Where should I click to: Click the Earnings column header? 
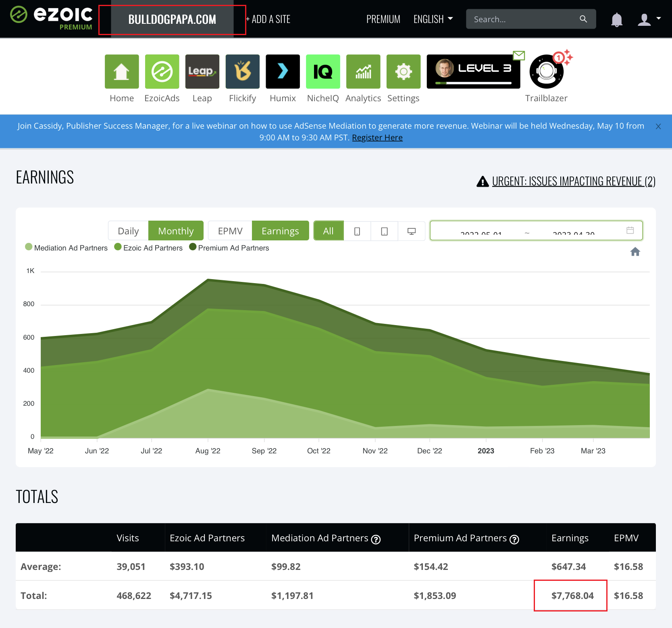(x=570, y=538)
